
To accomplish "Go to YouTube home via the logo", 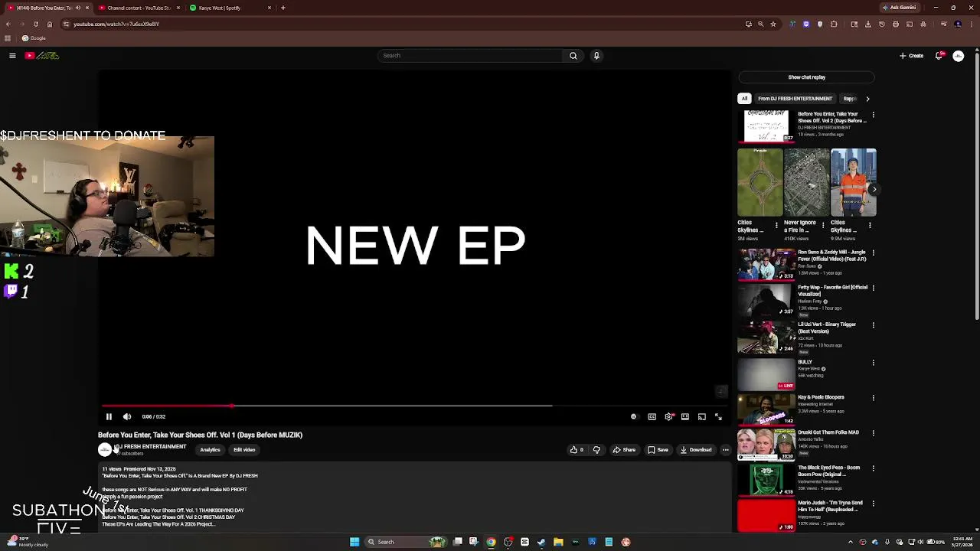I will click(x=42, y=56).
